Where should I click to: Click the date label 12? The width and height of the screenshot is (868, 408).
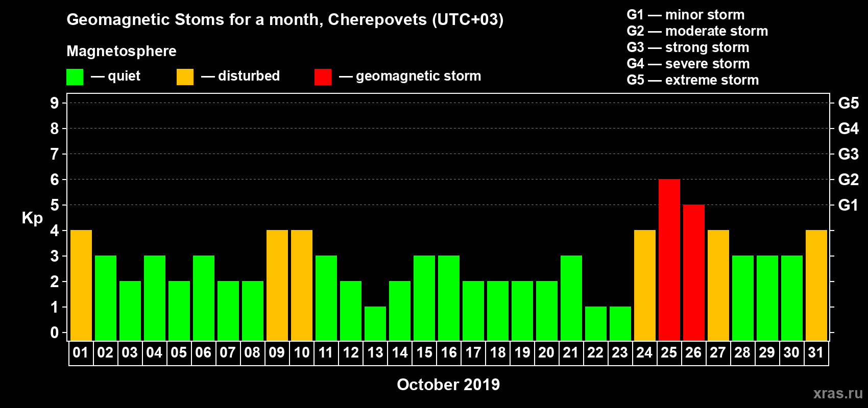coord(351,353)
